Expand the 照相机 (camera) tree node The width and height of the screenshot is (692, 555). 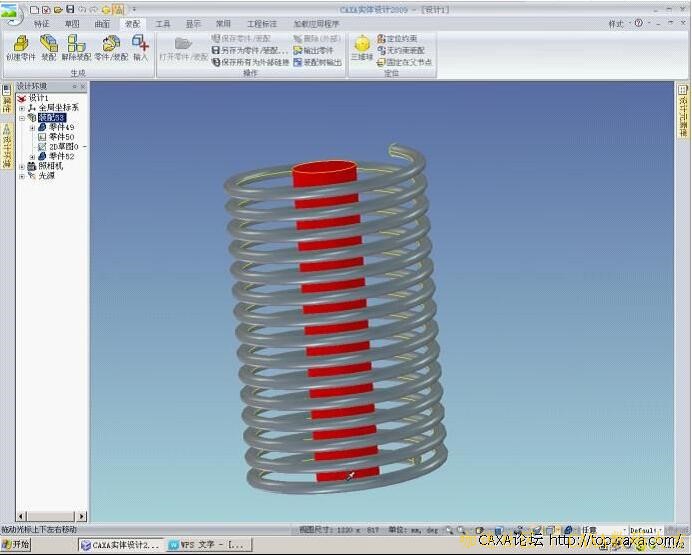click(x=22, y=166)
